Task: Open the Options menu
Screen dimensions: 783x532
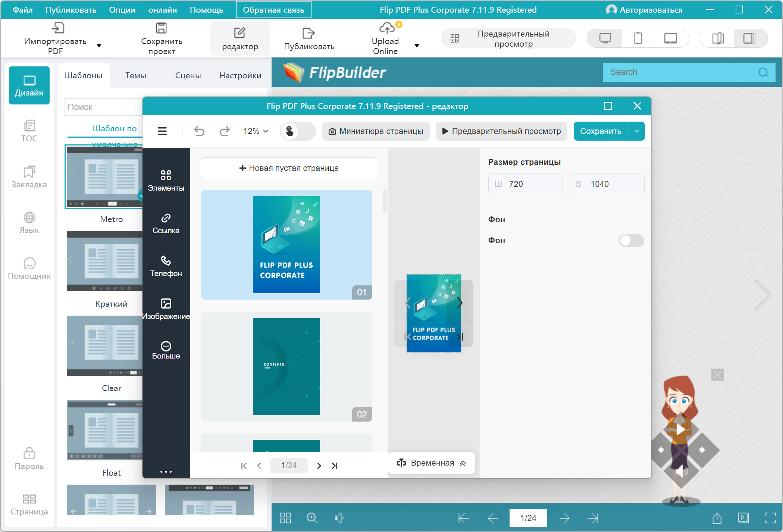Action: pos(122,10)
